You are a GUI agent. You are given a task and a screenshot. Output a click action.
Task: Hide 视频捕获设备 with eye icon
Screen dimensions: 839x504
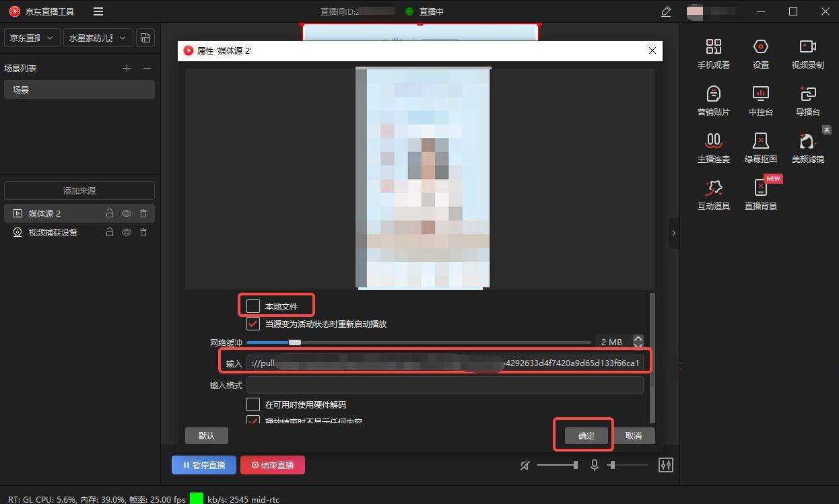[126, 232]
